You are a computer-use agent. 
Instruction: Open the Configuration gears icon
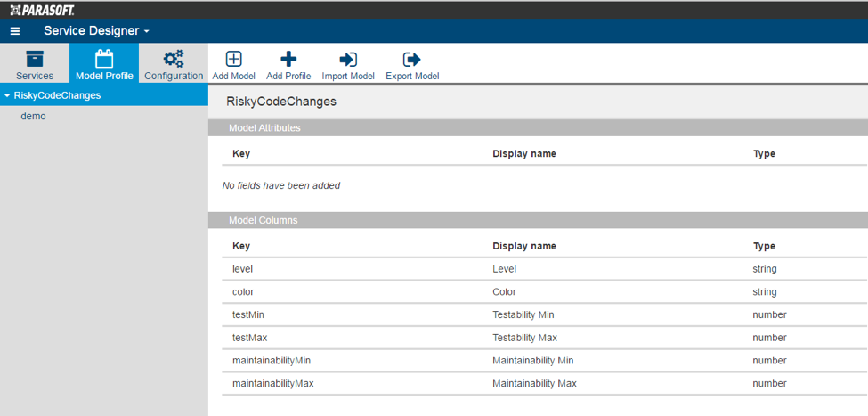tap(174, 59)
